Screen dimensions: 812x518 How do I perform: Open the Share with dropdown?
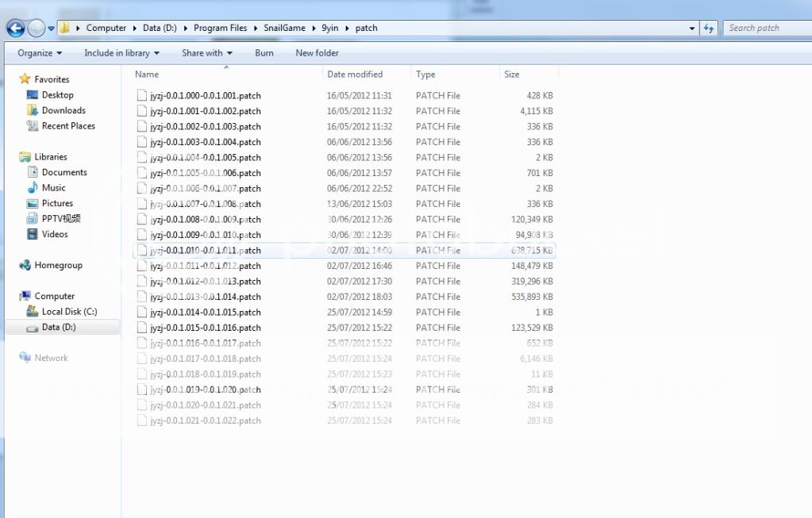pos(206,53)
